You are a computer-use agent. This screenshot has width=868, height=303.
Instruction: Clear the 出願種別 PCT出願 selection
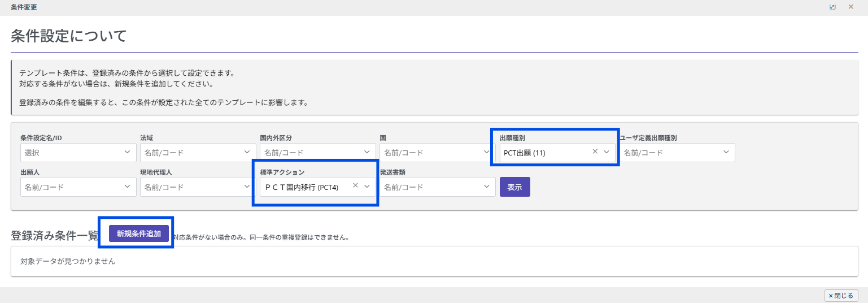(595, 152)
